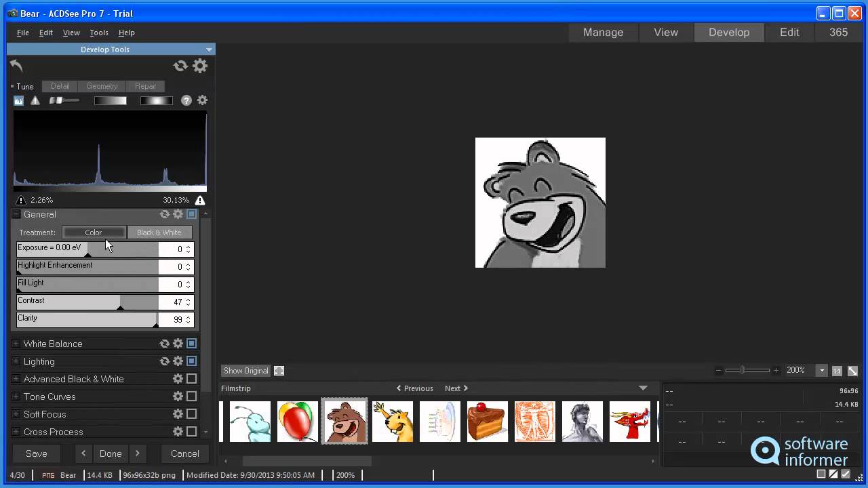
Task: Open the Develop Tools panel dropdown arrow
Action: pos(209,49)
